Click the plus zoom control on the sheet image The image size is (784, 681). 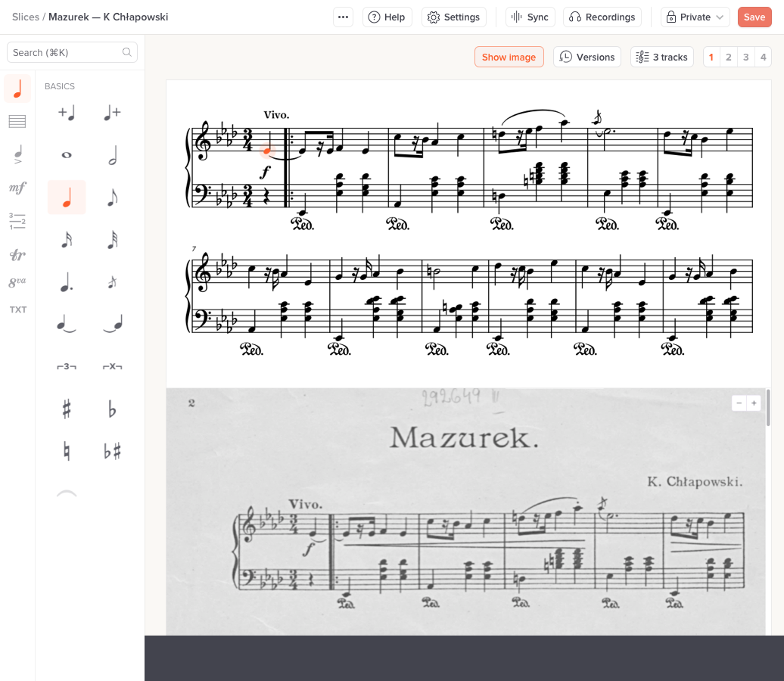click(x=754, y=403)
